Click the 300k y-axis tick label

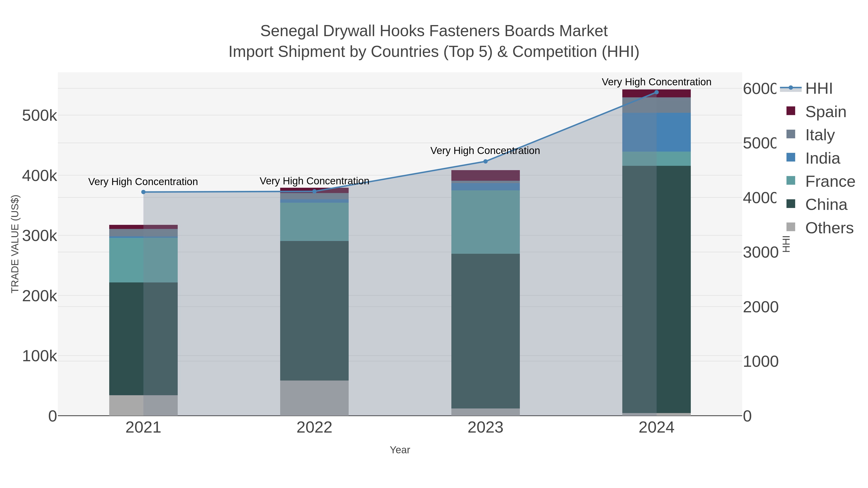(x=40, y=236)
